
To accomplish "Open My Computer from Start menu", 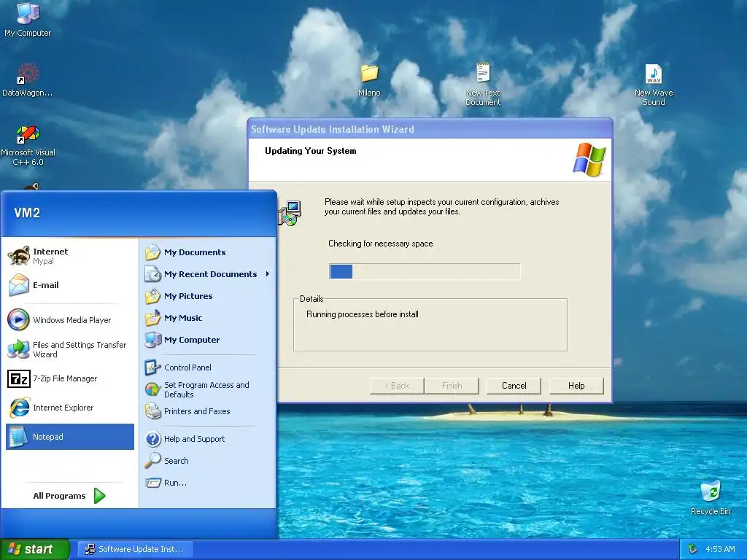I will pos(208,340).
